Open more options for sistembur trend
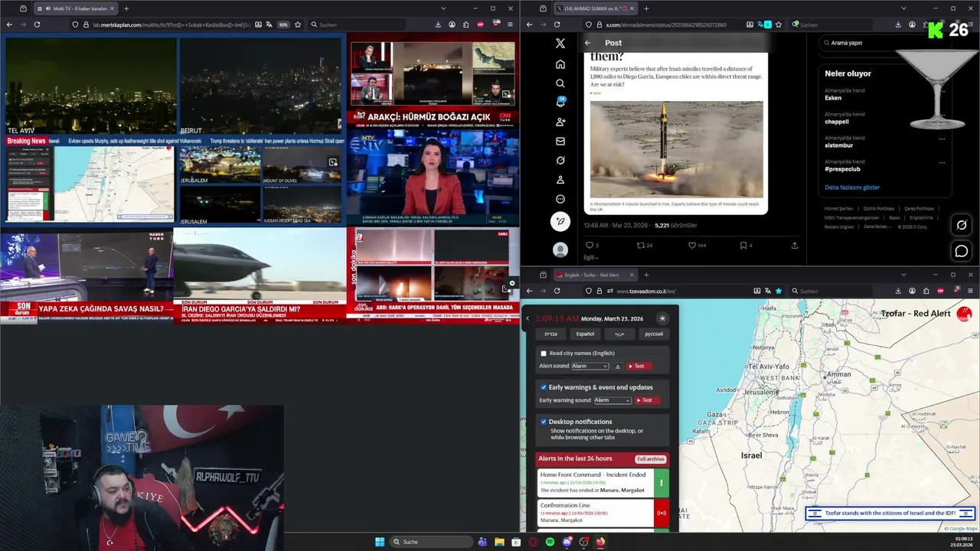Viewport: 980px width, 551px height. (x=942, y=139)
